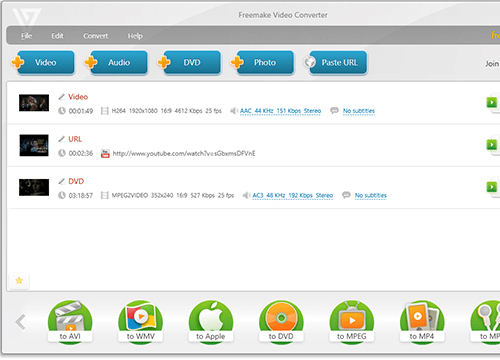
Task: Click the clock icon beside 00:01:49
Action: [x=62, y=111]
